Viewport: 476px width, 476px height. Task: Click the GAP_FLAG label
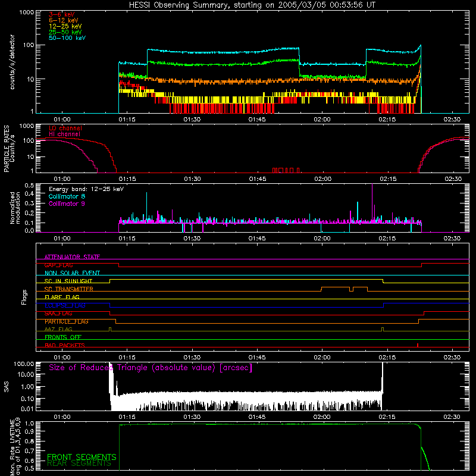click(x=58, y=265)
